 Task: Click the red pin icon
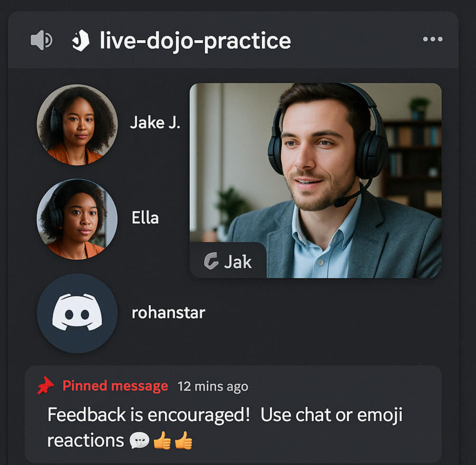click(46, 386)
